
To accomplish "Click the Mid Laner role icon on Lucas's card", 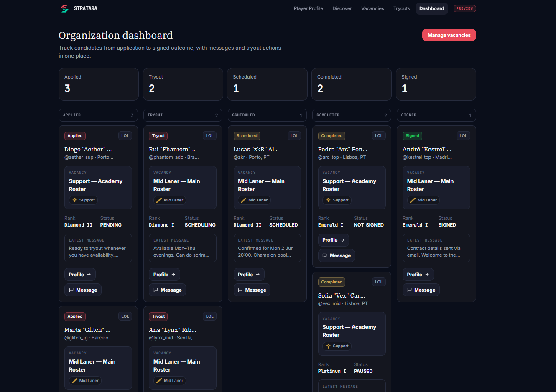I will pos(243,200).
